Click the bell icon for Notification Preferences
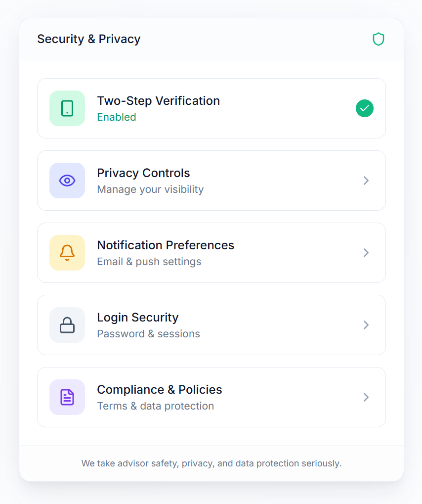This screenshot has width=422, height=504. [67, 253]
